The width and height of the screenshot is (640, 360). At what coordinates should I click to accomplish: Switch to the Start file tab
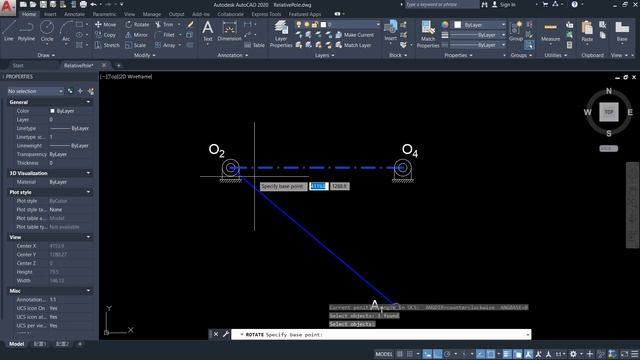pos(18,65)
